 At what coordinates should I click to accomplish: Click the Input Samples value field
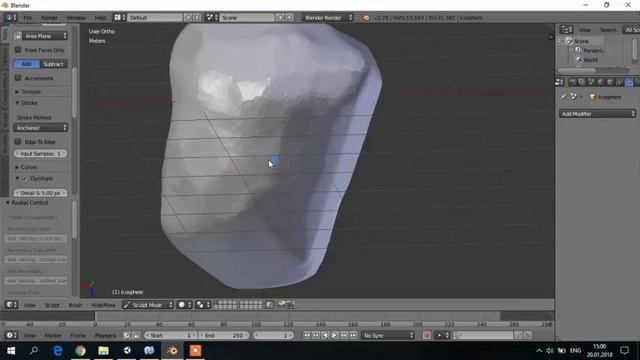[x=40, y=153]
